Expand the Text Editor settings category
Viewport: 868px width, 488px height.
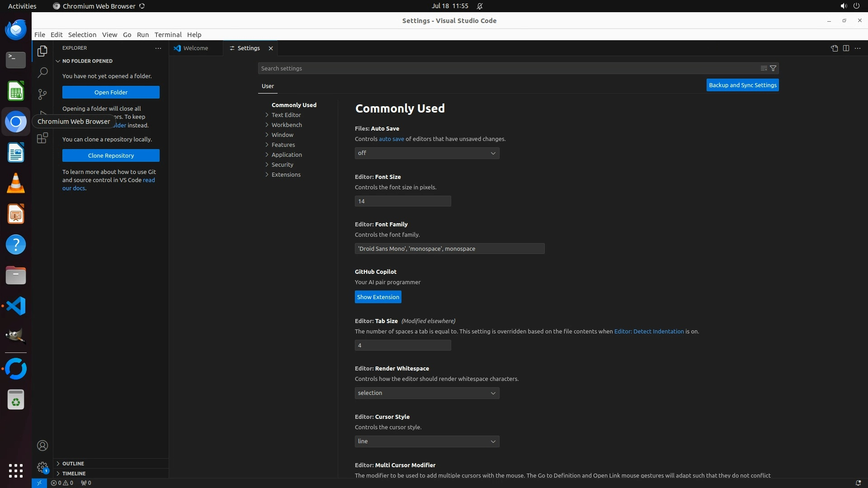pos(286,115)
